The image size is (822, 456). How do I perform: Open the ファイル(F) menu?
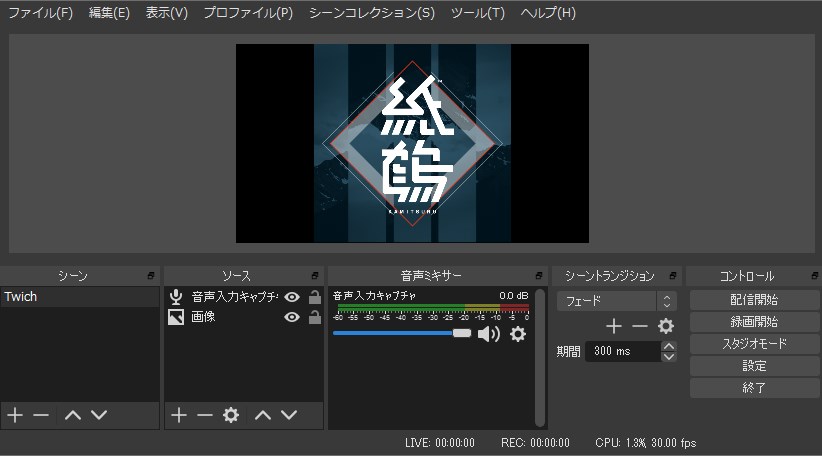tap(41, 13)
